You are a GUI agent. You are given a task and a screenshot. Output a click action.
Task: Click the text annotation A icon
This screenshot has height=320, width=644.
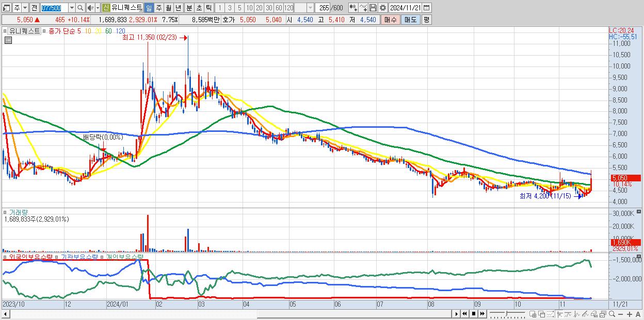tap(638, 314)
